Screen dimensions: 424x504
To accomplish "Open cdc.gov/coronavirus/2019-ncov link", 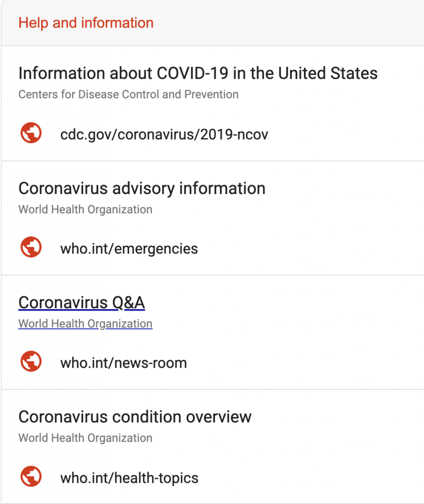I will [164, 134].
